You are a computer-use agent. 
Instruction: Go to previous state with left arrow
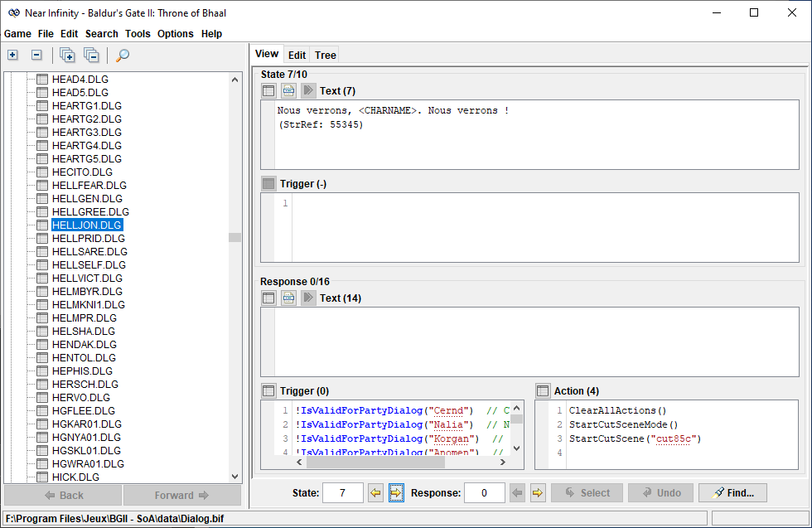click(375, 492)
